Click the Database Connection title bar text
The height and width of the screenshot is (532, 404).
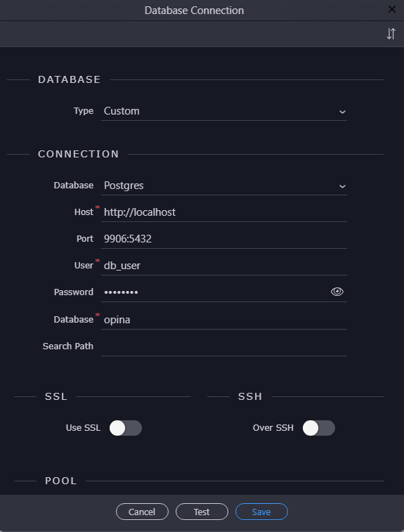coord(195,11)
